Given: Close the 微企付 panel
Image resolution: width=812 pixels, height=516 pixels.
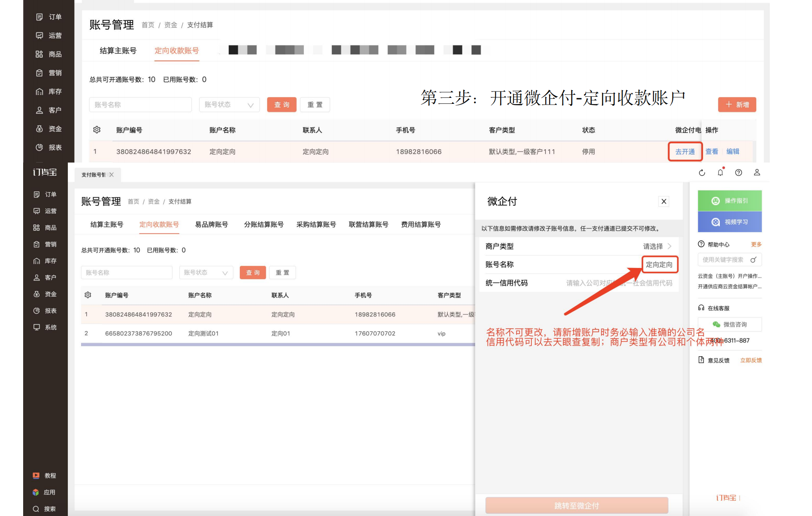Looking at the screenshot, I should 664,201.
